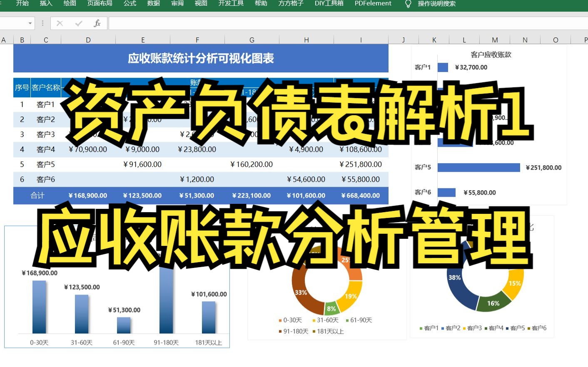Click the 操作说明搜索 search box
Screen dimensions: 588x367
click(437, 4)
